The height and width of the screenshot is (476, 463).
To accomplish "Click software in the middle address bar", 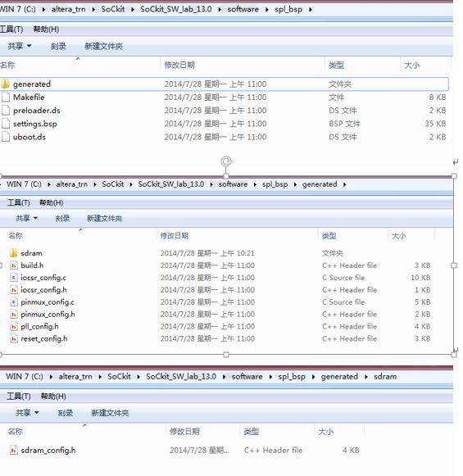I will click(233, 184).
